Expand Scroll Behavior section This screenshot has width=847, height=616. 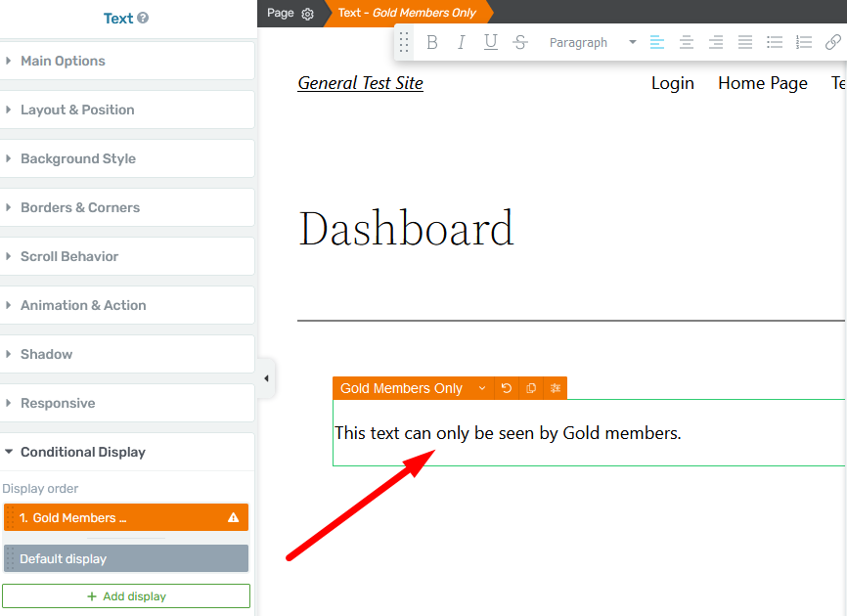coord(127,256)
